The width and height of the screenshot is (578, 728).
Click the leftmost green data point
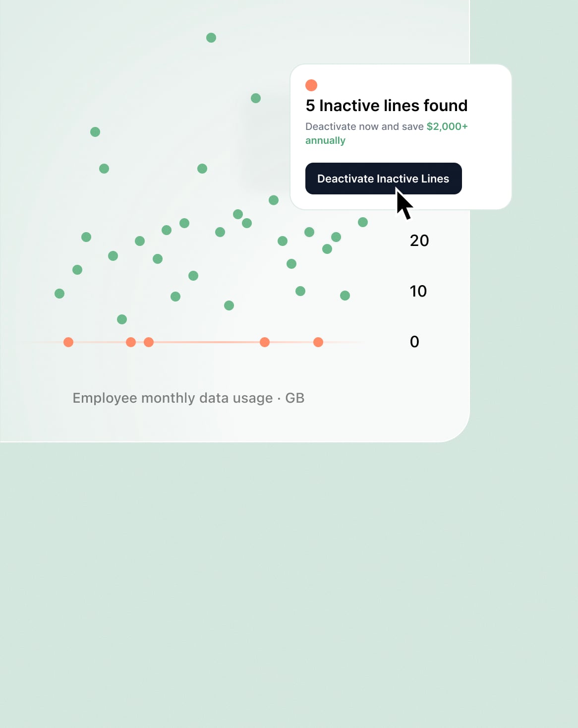click(x=59, y=294)
